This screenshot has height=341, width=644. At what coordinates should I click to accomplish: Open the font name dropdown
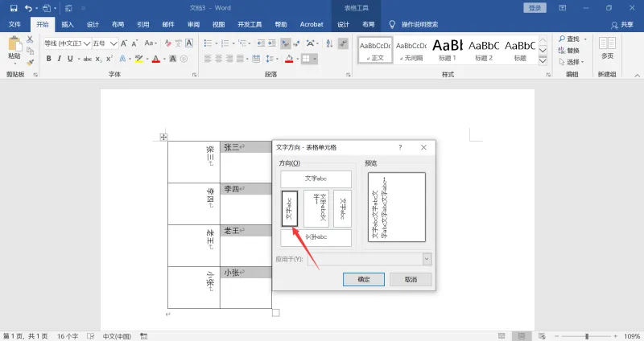87,43
